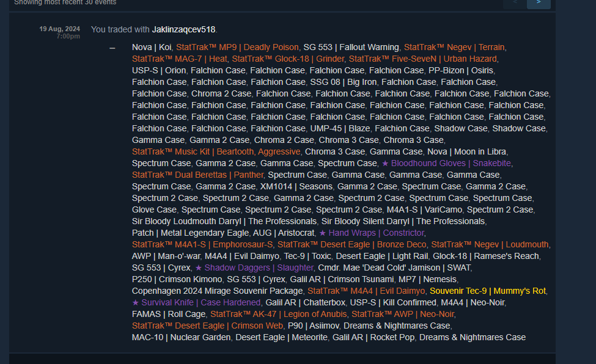The width and height of the screenshot is (596, 364).
Task: Open the white M4A4 | Neo-Noir item
Action: coord(473,302)
